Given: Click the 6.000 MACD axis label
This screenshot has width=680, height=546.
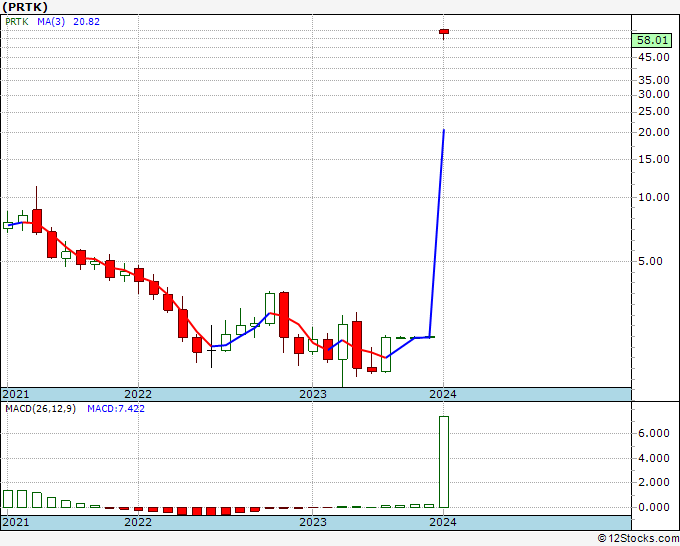Looking at the screenshot, I should tap(654, 433).
